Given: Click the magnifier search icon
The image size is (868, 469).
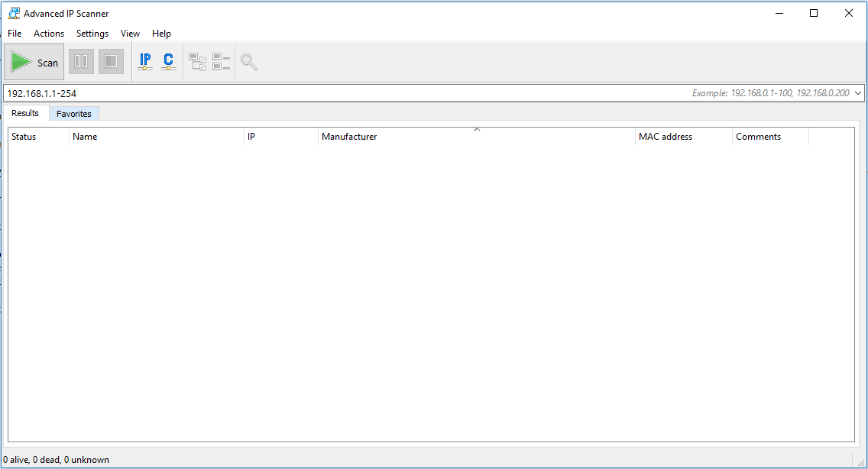Looking at the screenshot, I should (249, 62).
